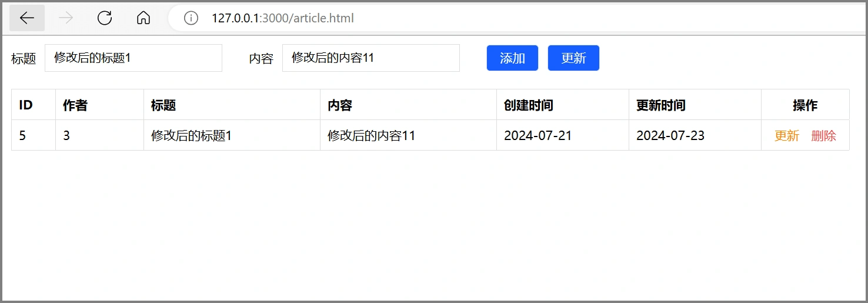Click the 操作 column header
This screenshot has height=303, width=868.
805,105
